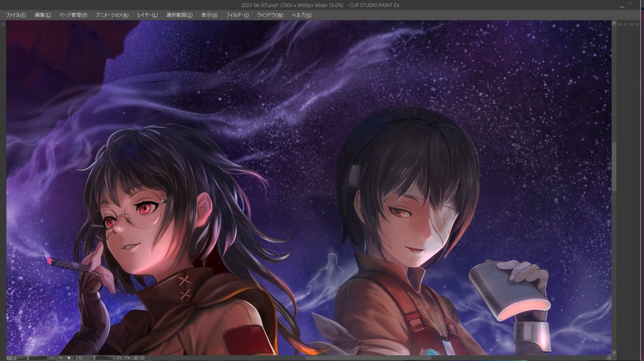The width and height of the screenshot is (644, 361).
Task: Open the 表示(V) menu
Action: pos(209,15)
